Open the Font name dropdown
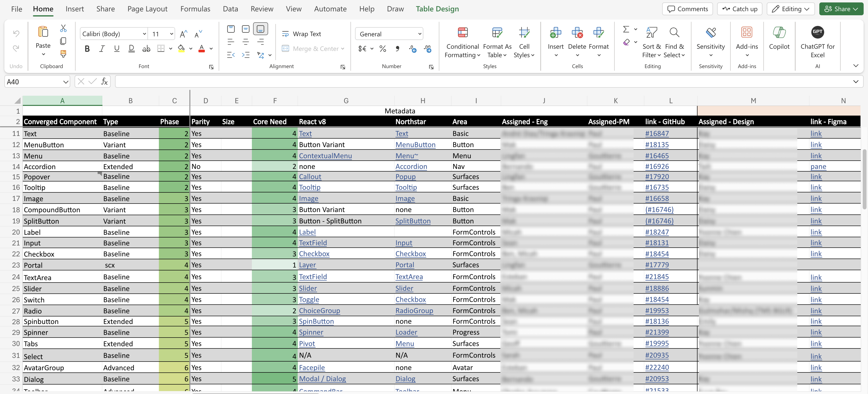868x394 pixels. [x=144, y=34]
